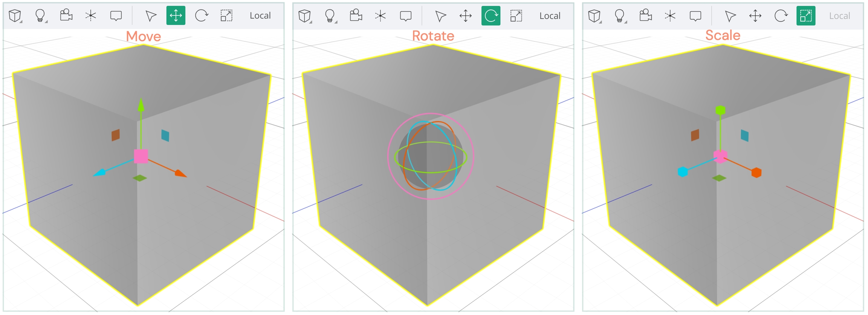Viewport: 868px width, 315px height.
Task: Click the pink center square of the Move gizmo
Action: click(141, 156)
